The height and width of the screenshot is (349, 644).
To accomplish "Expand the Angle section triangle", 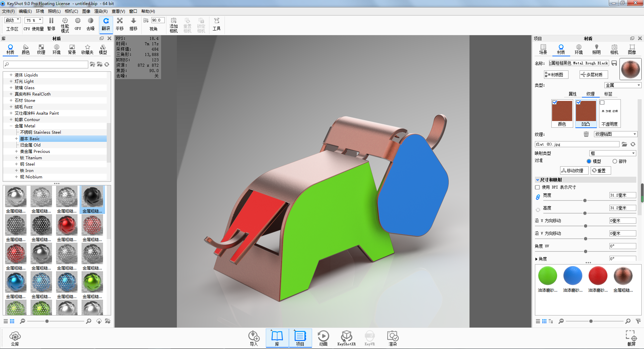I will click(536, 259).
